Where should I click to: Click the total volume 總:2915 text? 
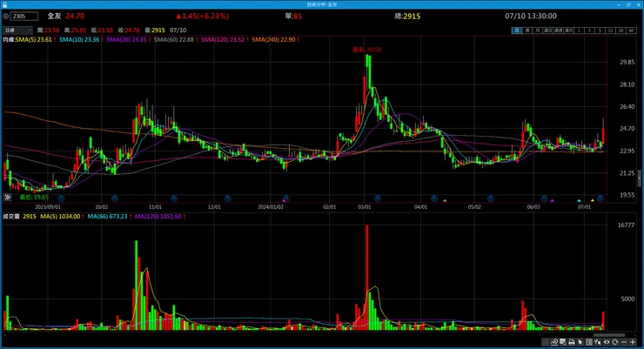coord(407,17)
